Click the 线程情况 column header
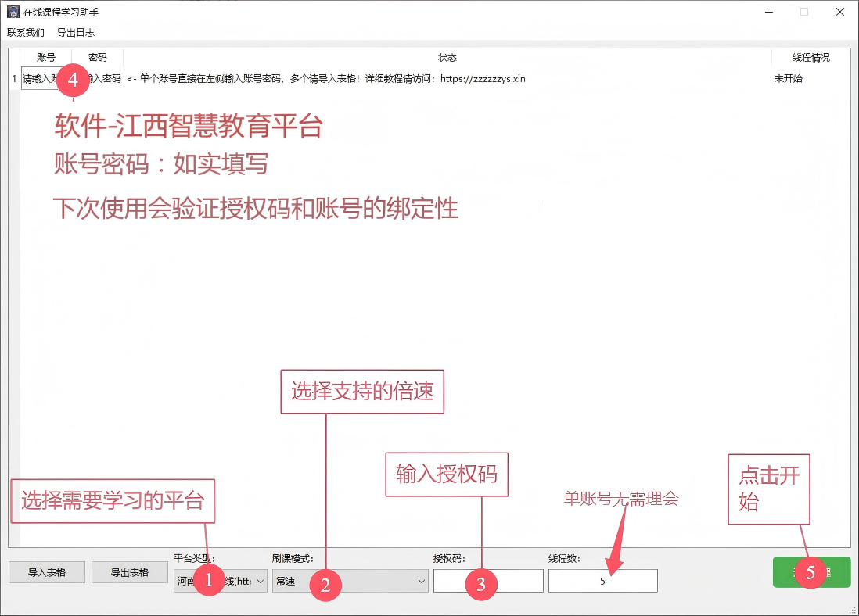The width and height of the screenshot is (859, 616). [810, 58]
